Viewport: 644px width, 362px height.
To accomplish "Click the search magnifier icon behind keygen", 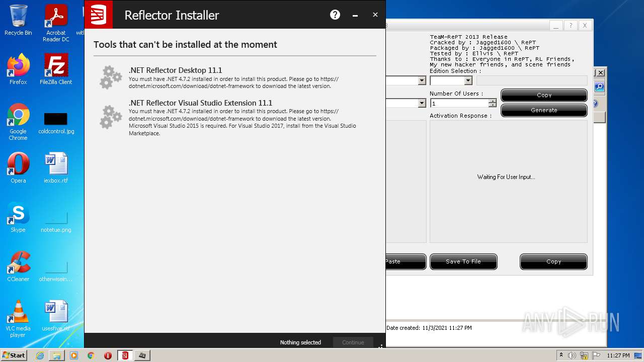I will coord(599,87).
